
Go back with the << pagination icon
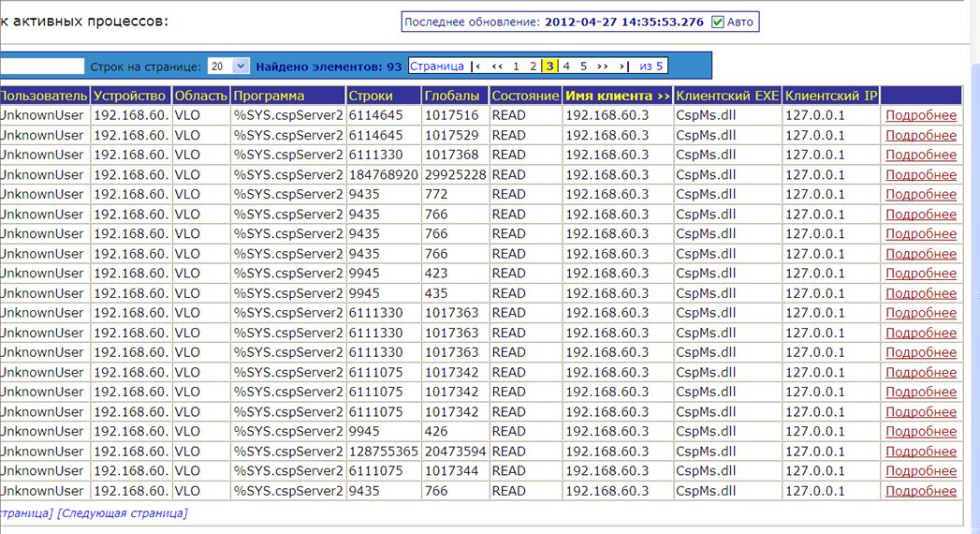(x=497, y=67)
